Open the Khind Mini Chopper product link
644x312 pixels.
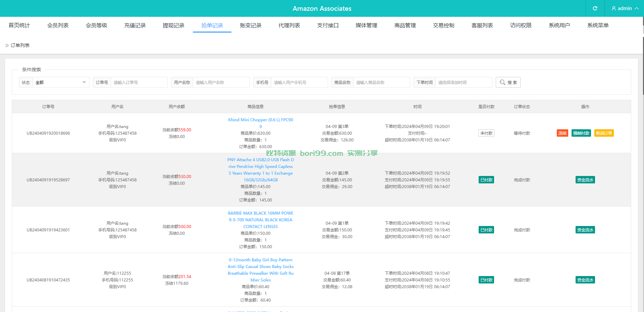[261, 123]
